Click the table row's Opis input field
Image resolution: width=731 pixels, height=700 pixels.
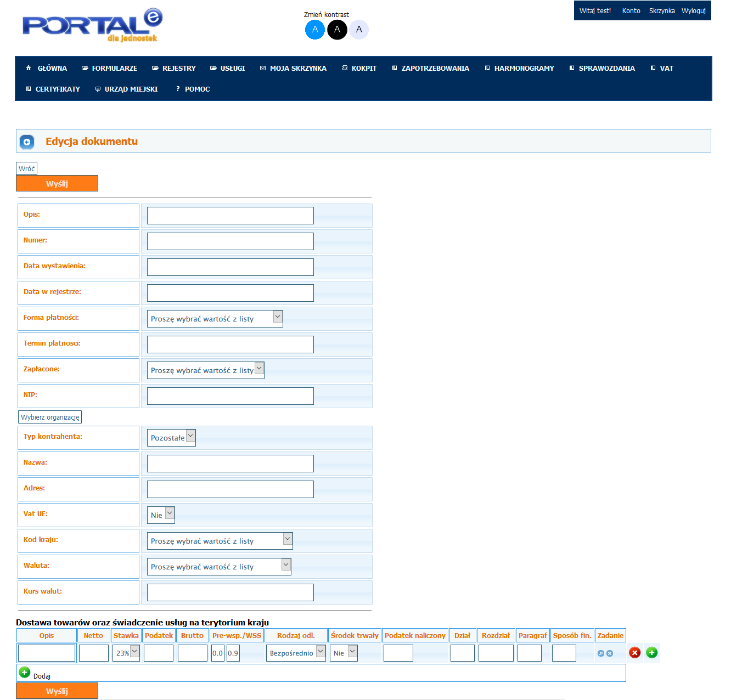point(47,653)
